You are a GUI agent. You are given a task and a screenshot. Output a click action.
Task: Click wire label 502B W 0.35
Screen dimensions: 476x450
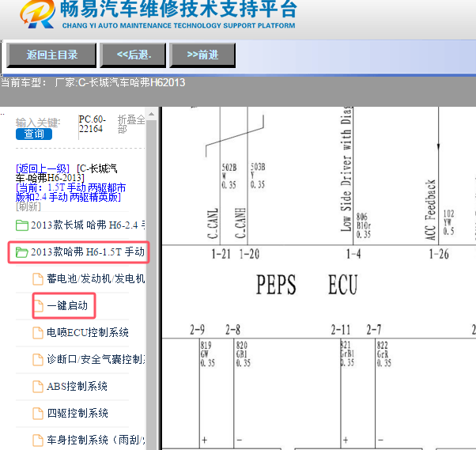[229, 176]
